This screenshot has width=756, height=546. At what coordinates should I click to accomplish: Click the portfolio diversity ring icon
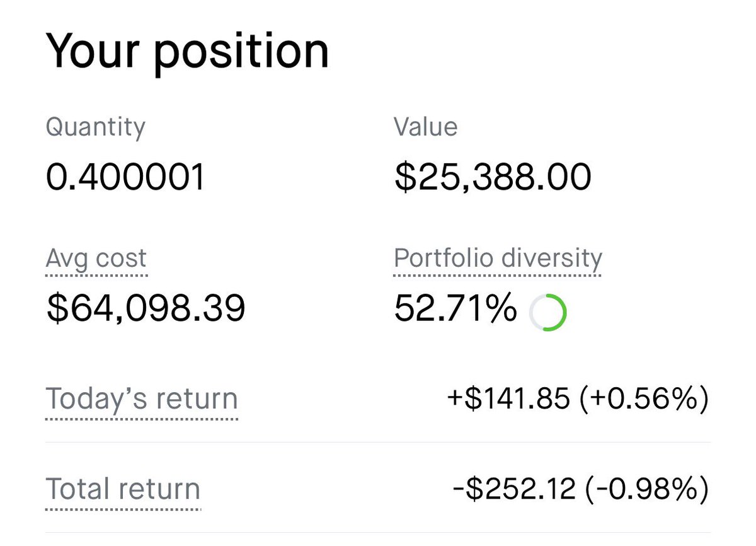[547, 313]
